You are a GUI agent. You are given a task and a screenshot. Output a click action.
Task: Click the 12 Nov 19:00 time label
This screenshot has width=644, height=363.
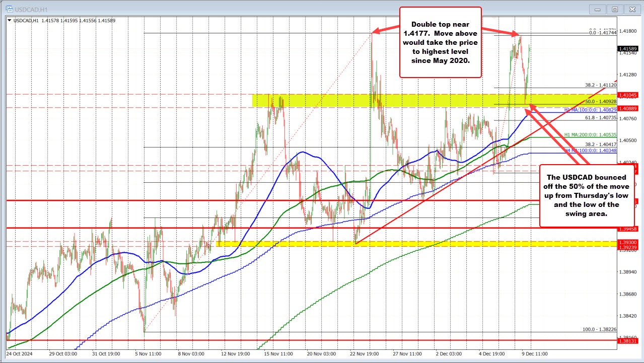[x=235, y=354]
